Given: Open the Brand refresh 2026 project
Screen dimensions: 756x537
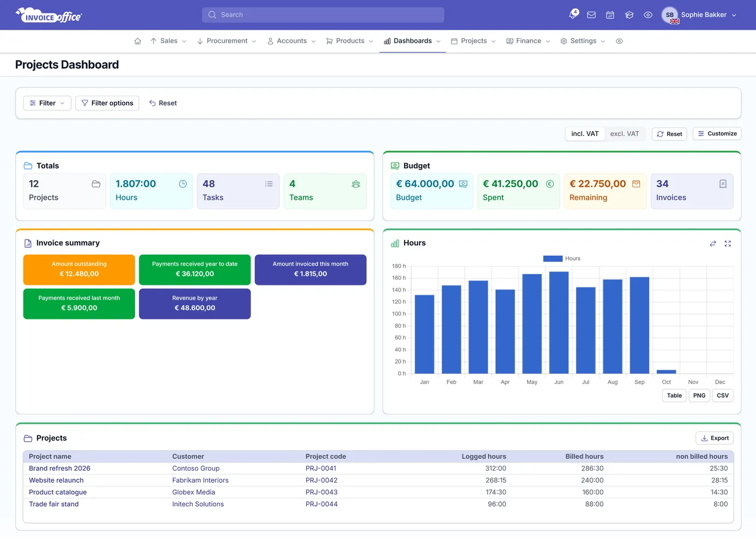Looking at the screenshot, I should 59,468.
